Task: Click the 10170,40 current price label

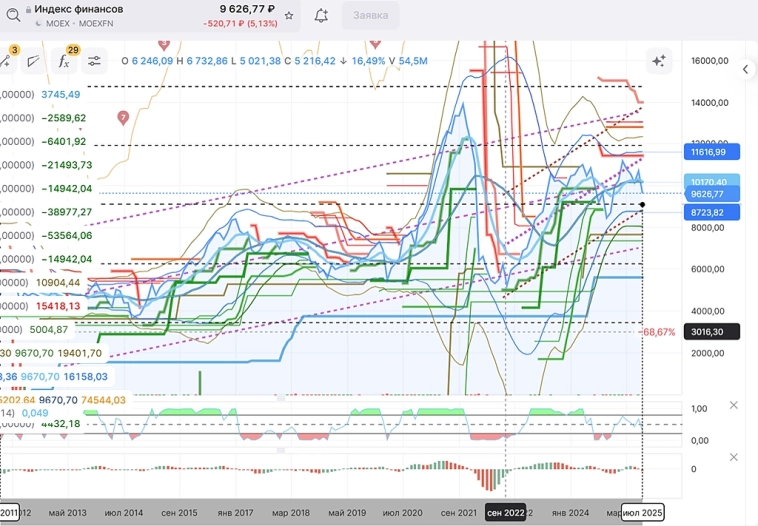Action: coord(714,182)
